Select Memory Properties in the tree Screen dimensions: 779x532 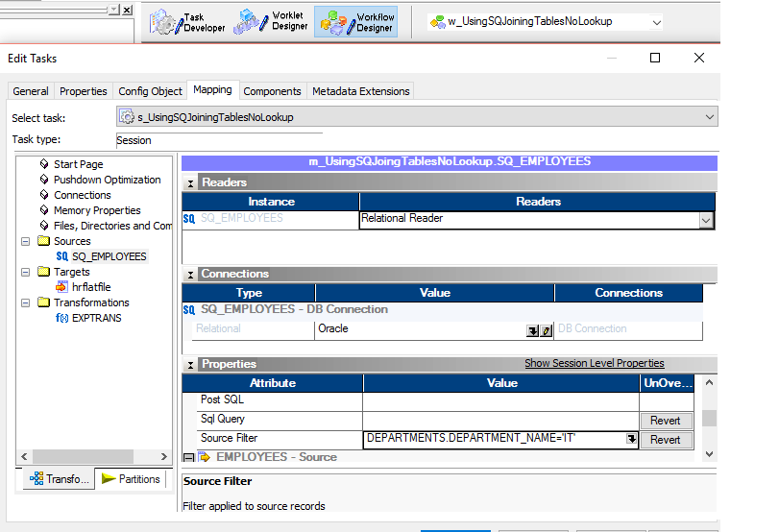pyautogui.click(x=97, y=210)
